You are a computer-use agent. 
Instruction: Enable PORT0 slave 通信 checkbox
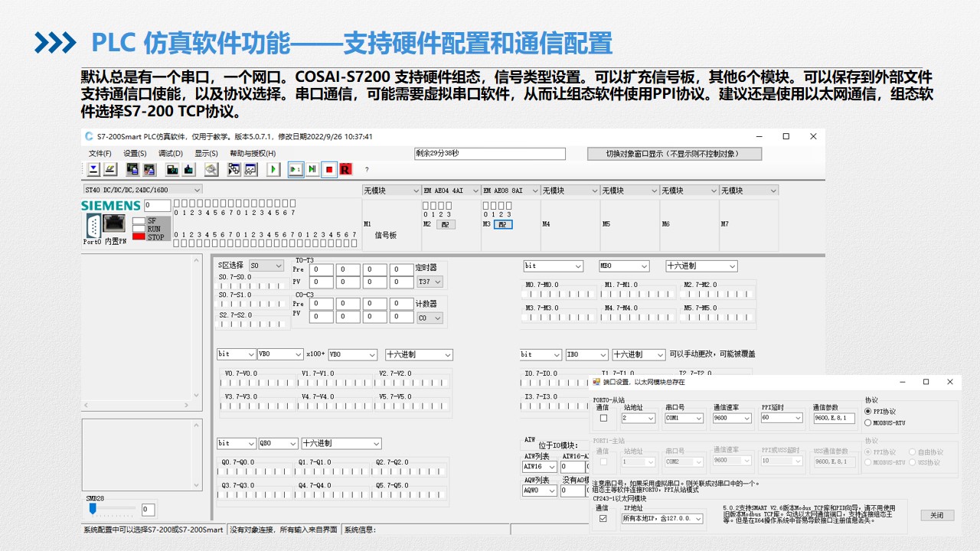click(x=603, y=418)
